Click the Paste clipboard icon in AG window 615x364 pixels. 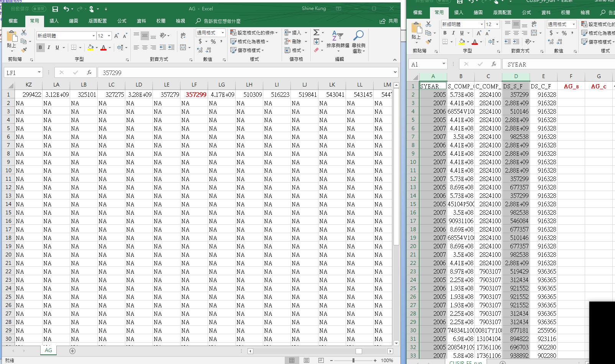(x=11, y=36)
